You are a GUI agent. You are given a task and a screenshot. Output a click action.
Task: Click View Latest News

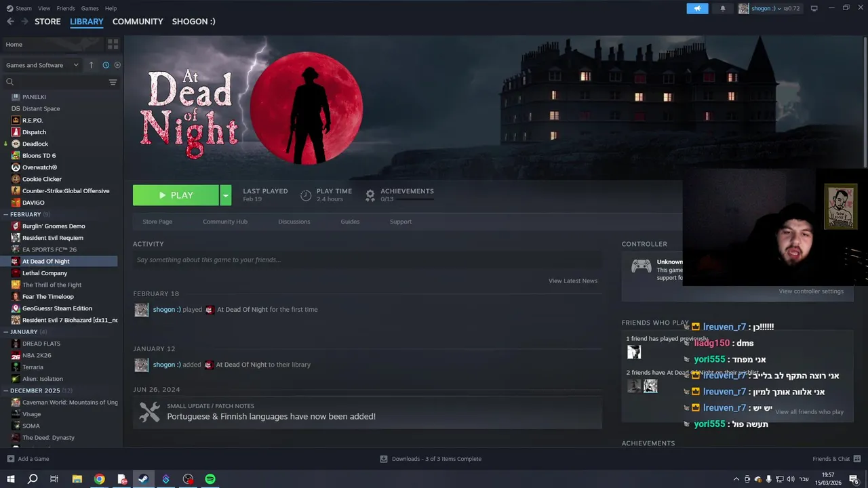(573, 281)
